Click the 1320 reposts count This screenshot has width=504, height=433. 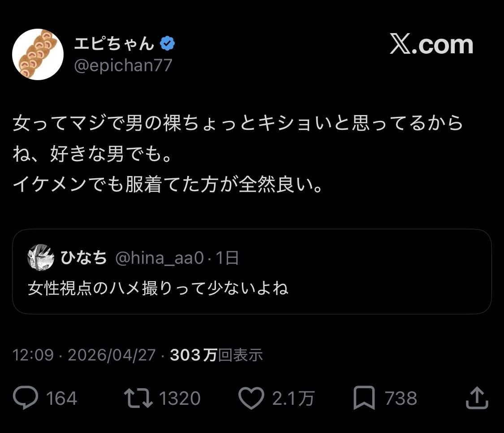click(x=179, y=398)
